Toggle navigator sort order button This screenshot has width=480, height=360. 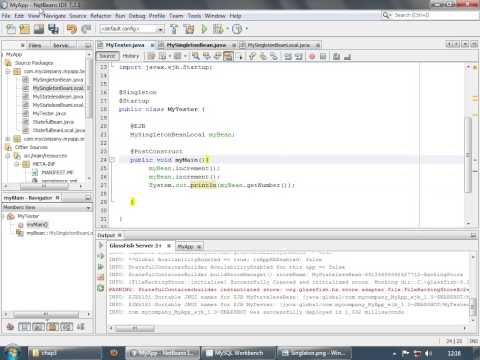tap(81, 327)
